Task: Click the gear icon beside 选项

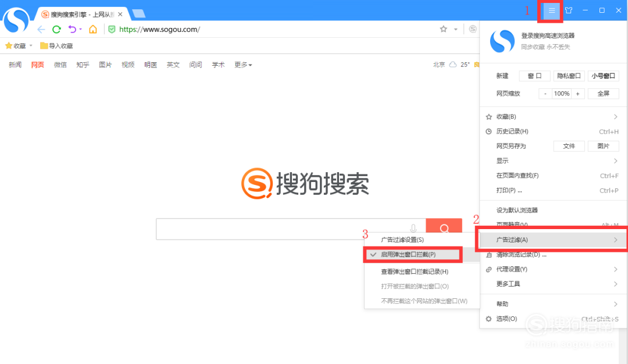Action: (x=488, y=319)
